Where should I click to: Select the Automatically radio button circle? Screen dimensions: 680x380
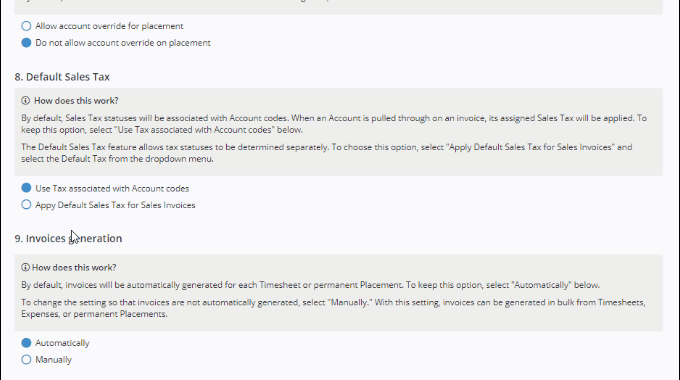[x=26, y=343]
